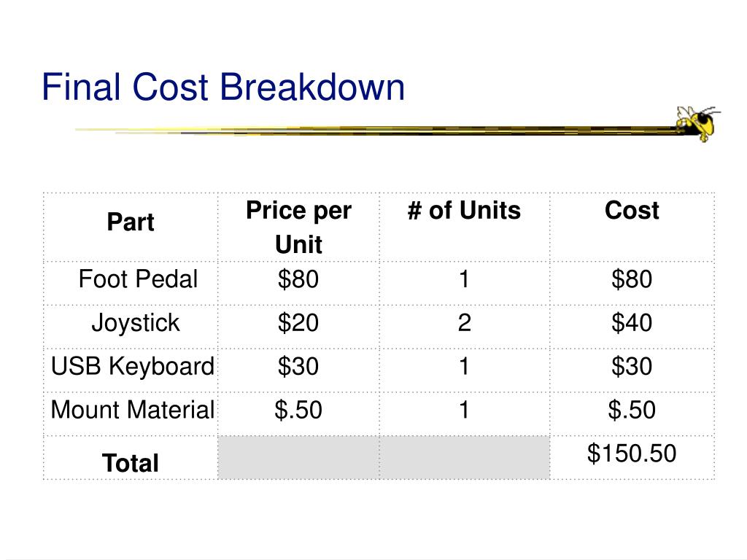Select the Total row label
This screenshot has width=747, height=560.
click(x=131, y=463)
